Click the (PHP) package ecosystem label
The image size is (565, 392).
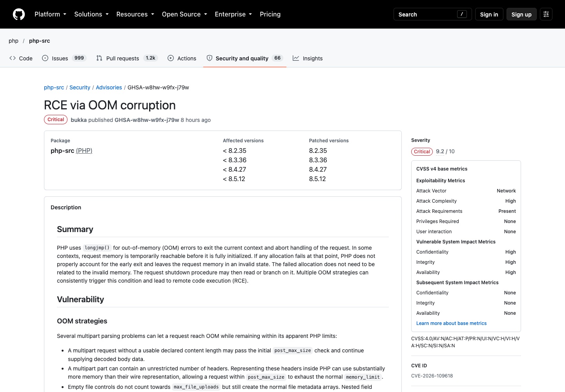click(x=84, y=151)
